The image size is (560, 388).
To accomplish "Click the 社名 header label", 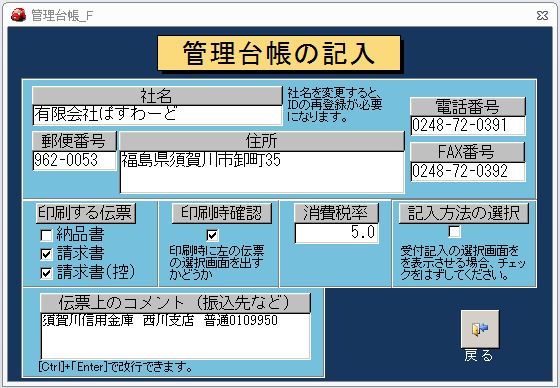I will point(157,96).
